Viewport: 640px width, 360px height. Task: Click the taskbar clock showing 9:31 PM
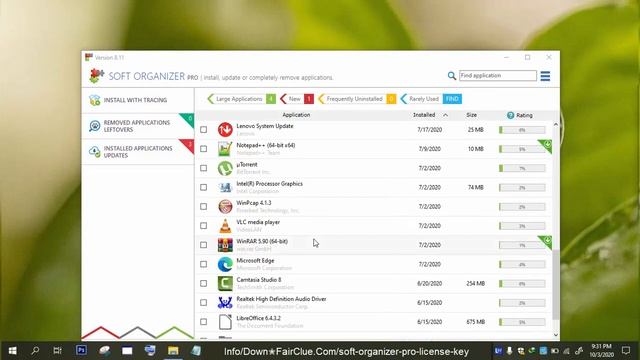coord(601,350)
